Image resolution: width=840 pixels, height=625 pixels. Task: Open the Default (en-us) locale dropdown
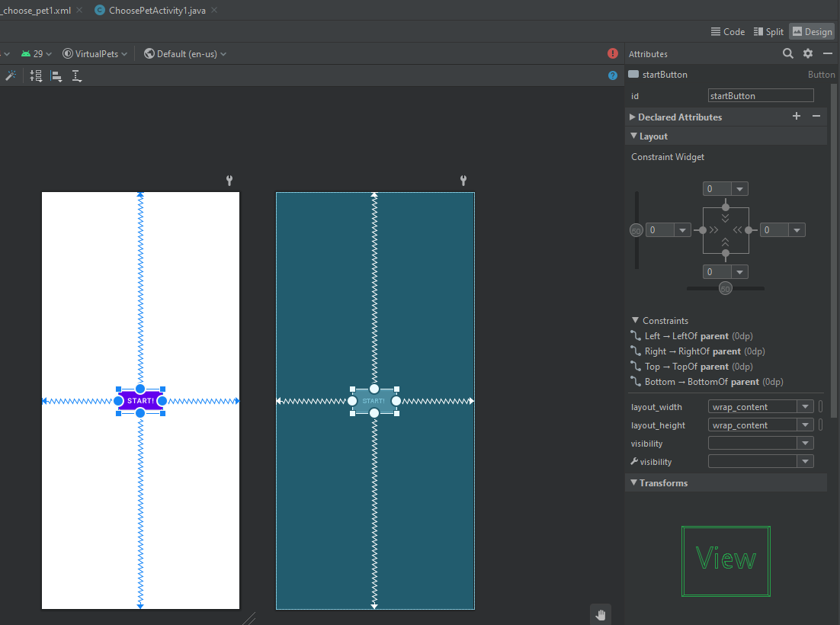[186, 54]
